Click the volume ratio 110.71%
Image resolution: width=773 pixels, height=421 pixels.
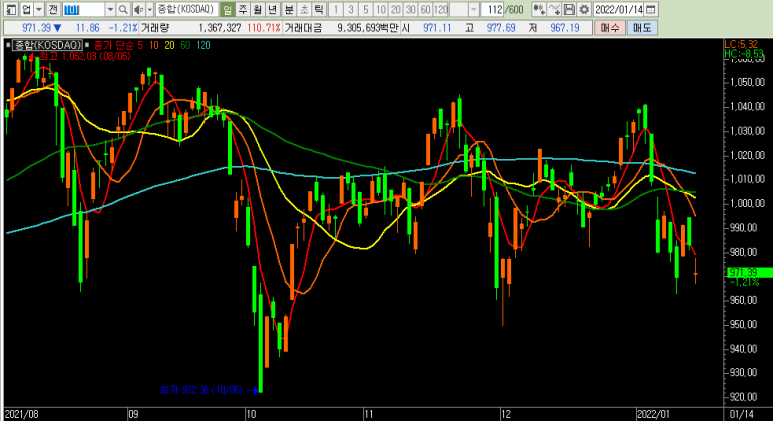point(264,28)
